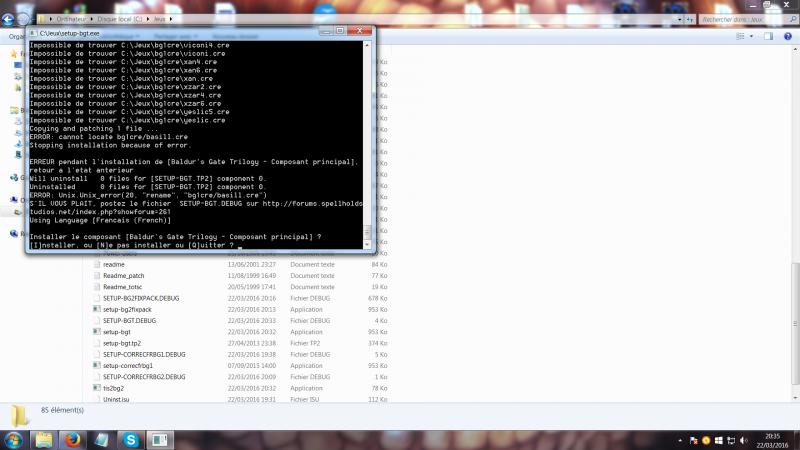Open the Windows upgrade tray icon

tap(718, 440)
